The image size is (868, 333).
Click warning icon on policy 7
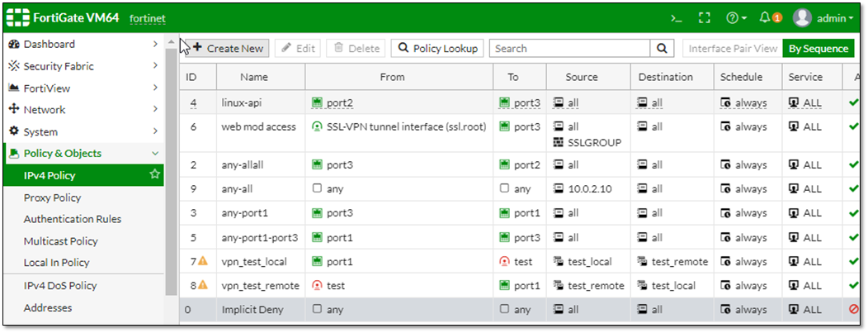pos(202,262)
